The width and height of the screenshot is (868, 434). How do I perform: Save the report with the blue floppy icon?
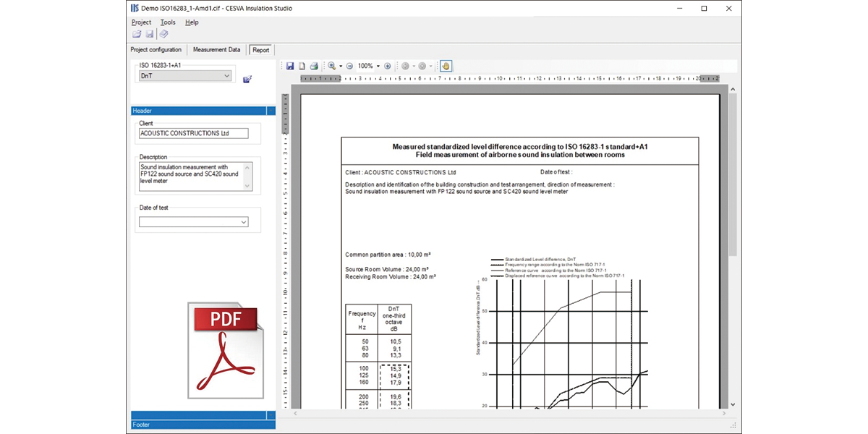tap(290, 66)
